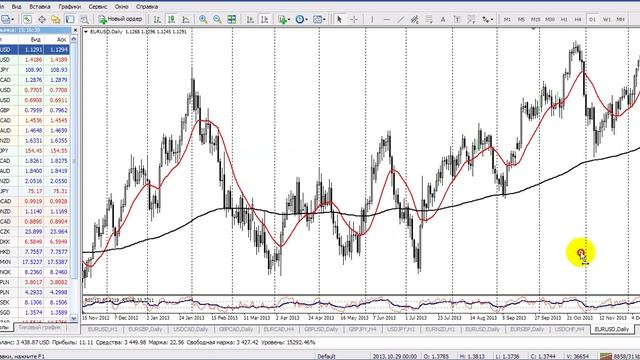The height and width of the screenshot is (360, 640).
Task: Open the Тиковый график tab
Action: pyautogui.click(x=40, y=327)
